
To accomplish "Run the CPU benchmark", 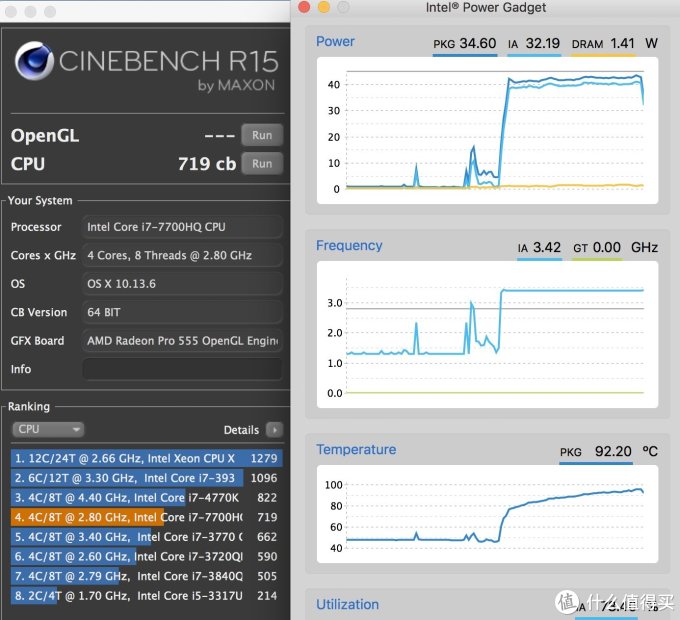I will (x=261, y=164).
